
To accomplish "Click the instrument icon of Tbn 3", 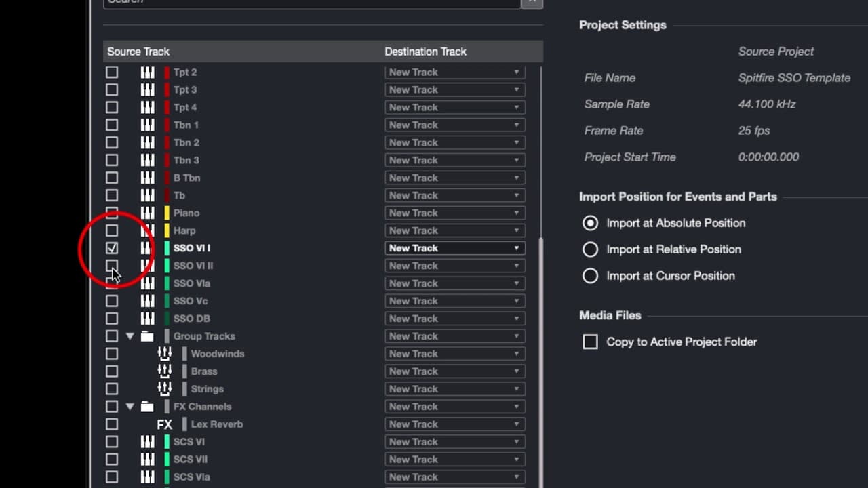I will 147,160.
